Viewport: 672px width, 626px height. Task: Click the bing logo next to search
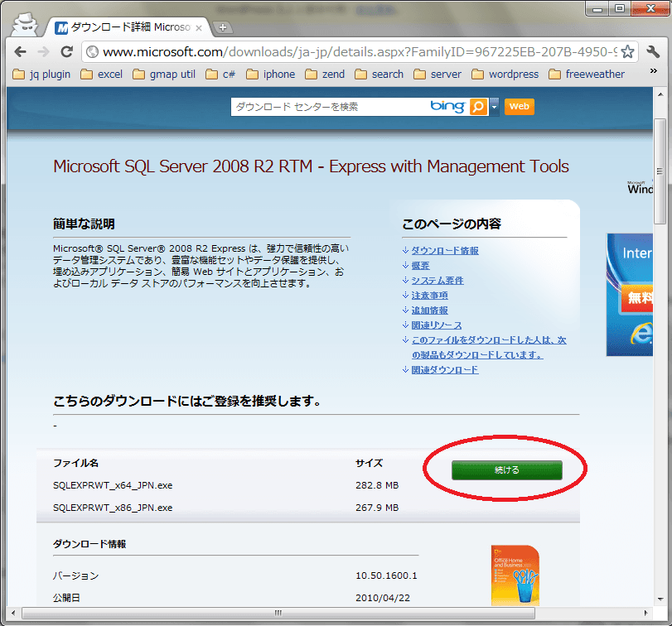click(449, 107)
